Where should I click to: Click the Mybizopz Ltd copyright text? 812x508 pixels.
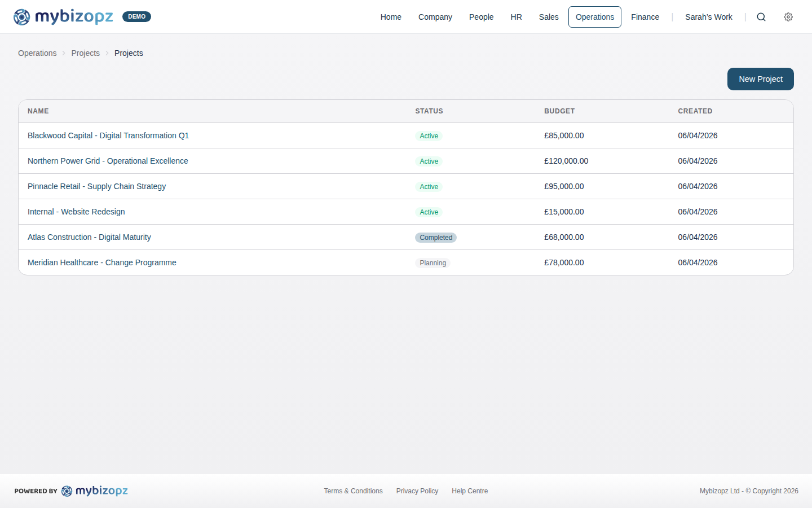749,491
